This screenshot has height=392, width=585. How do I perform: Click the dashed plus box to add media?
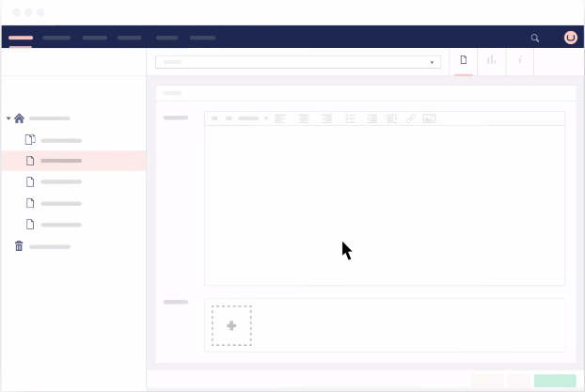click(x=231, y=325)
